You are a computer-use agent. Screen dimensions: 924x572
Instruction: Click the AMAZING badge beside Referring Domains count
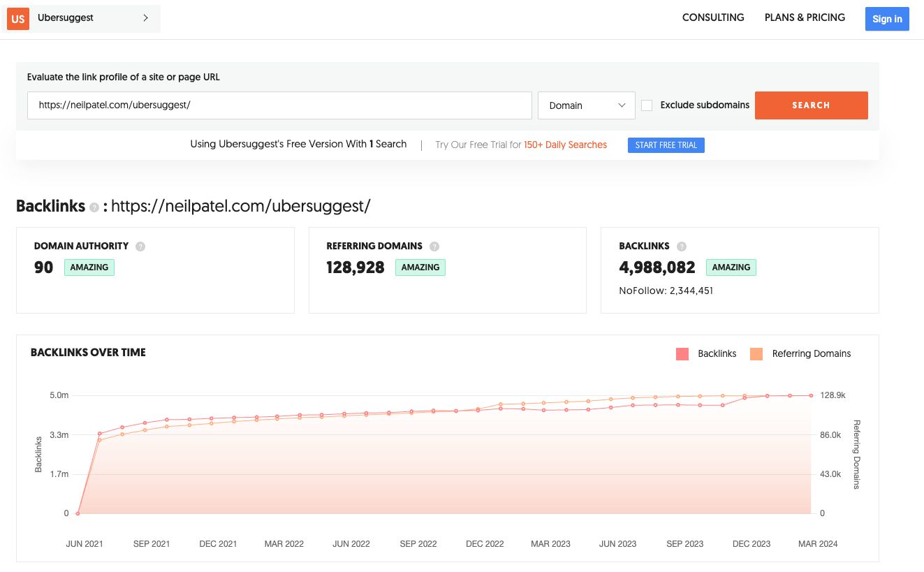(420, 267)
